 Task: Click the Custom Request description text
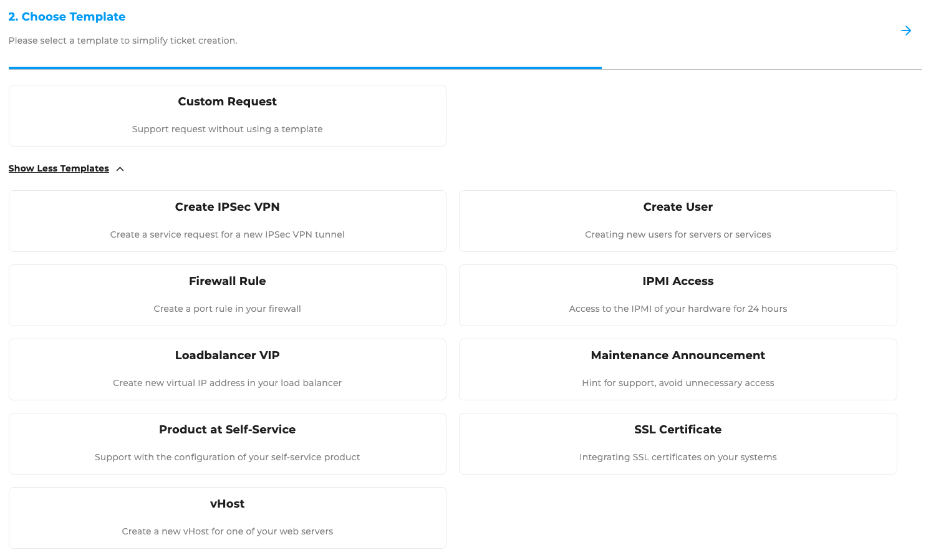227,129
